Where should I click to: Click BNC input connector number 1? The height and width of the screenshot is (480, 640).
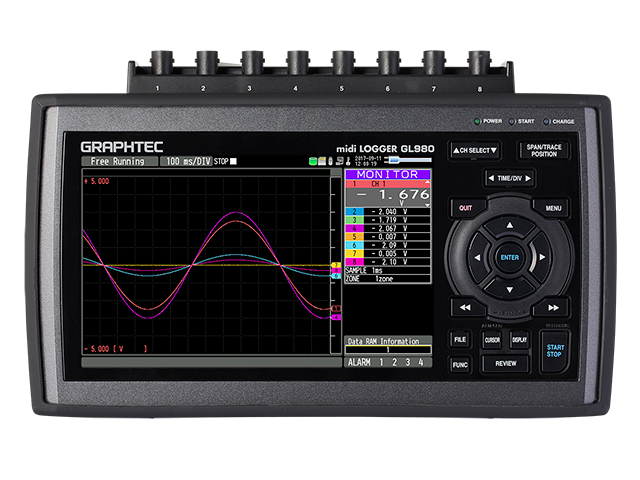pyautogui.click(x=162, y=62)
